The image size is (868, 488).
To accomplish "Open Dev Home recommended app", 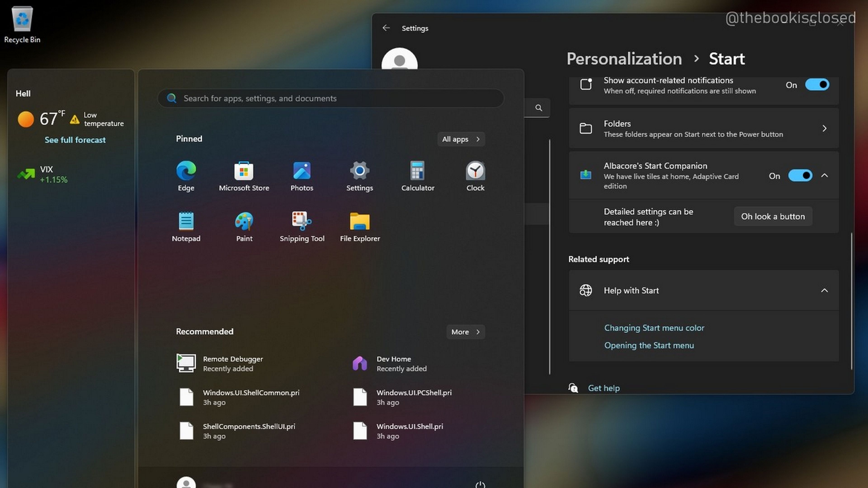I will [x=389, y=363].
